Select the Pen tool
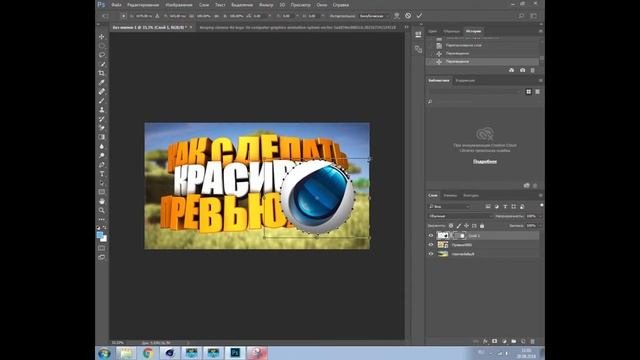Viewport: 640px width, 360px height. pos(102,165)
